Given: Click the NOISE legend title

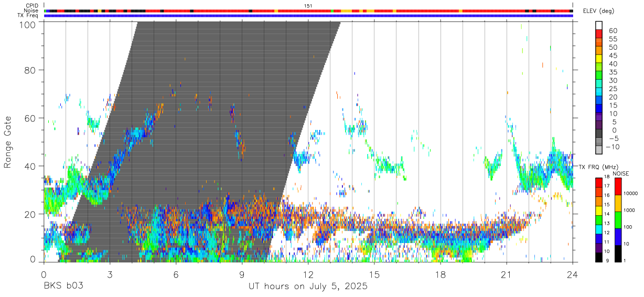Looking at the screenshot, I should click(621, 173).
